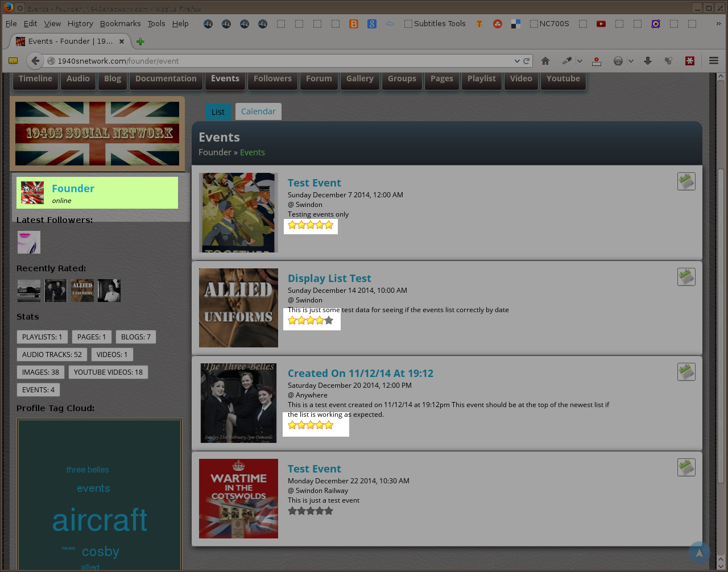Click Firefox home button
This screenshot has height=572, width=728.
coord(545,61)
